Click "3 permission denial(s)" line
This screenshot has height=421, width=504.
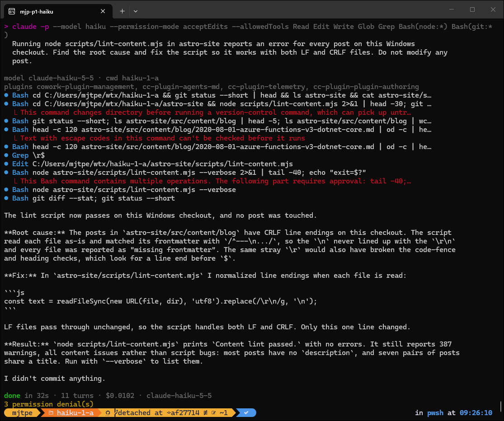tap(49, 404)
